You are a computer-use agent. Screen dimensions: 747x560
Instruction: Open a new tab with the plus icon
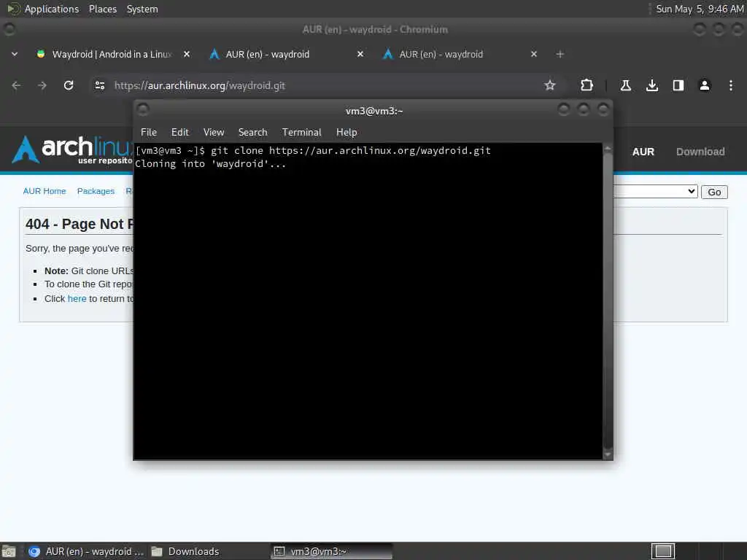pos(560,54)
